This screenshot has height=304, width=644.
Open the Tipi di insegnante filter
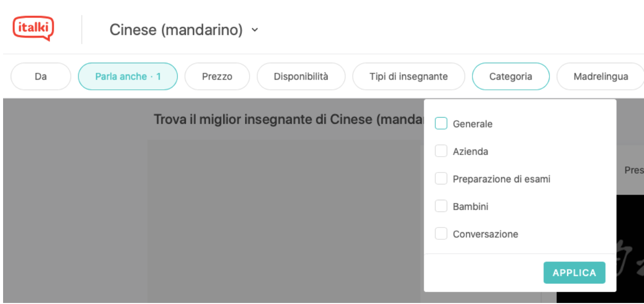pos(408,77)
